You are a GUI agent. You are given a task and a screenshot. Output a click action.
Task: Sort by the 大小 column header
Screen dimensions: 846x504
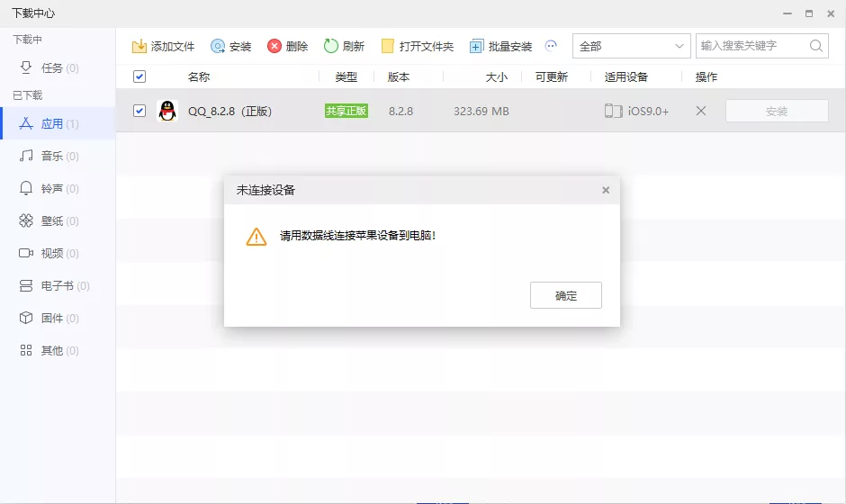point(497,77)
